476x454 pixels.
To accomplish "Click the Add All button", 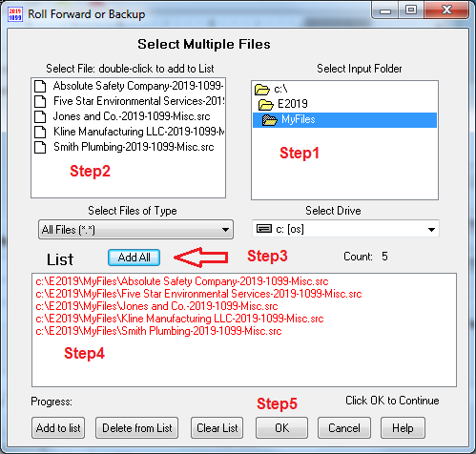I will pyautogui.click(x=134, y=258).
